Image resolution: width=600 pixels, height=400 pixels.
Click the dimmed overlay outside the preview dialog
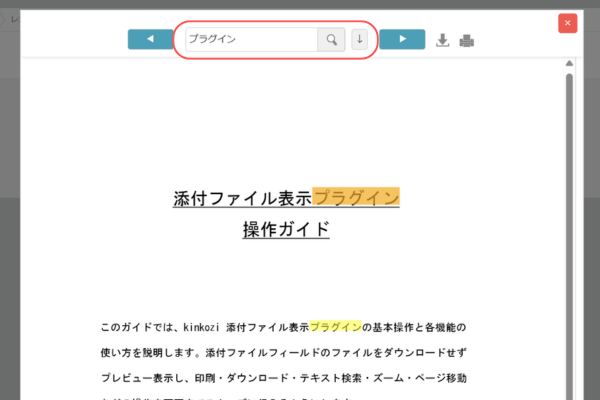pyautogui.click(x=10, y=268)
